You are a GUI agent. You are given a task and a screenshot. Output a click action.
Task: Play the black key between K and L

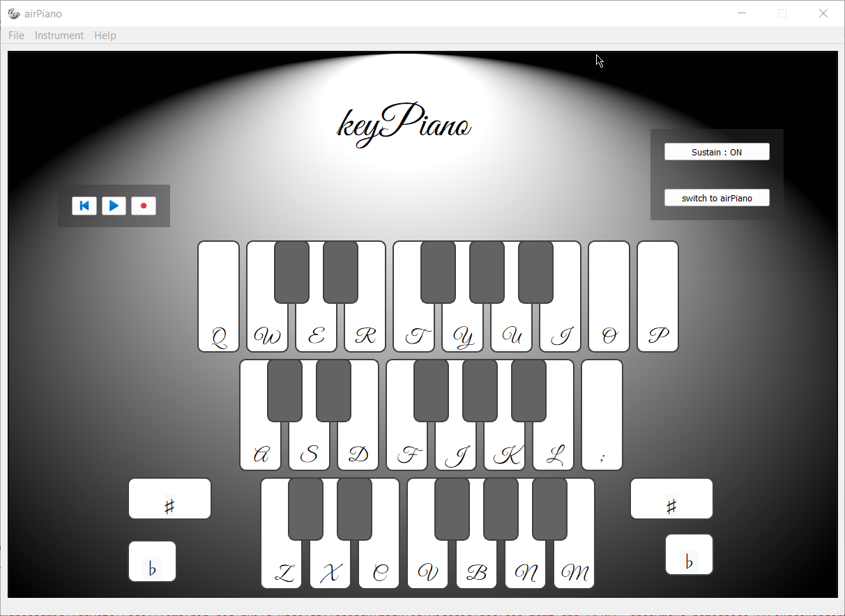pyautogui.click(x=528, y=391)
